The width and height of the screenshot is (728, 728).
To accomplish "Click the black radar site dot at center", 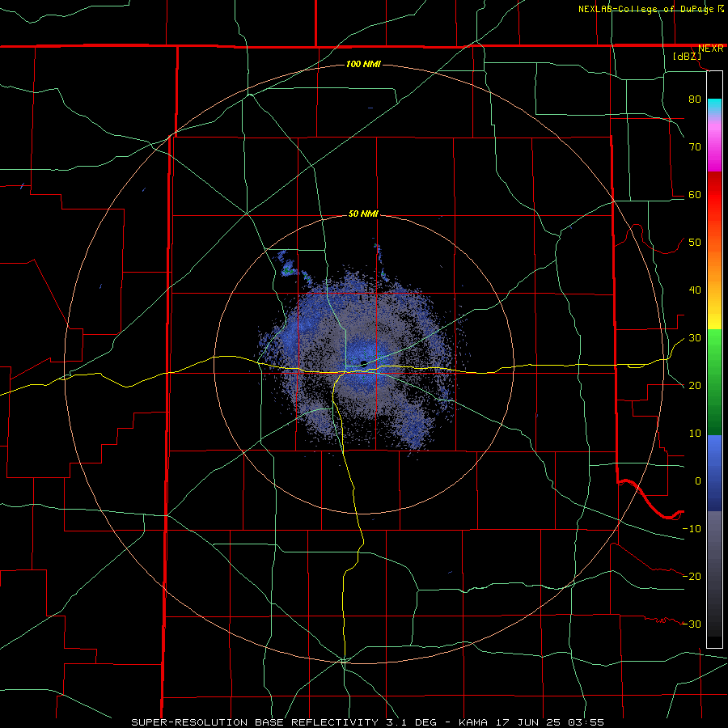I will click(364, 363).
